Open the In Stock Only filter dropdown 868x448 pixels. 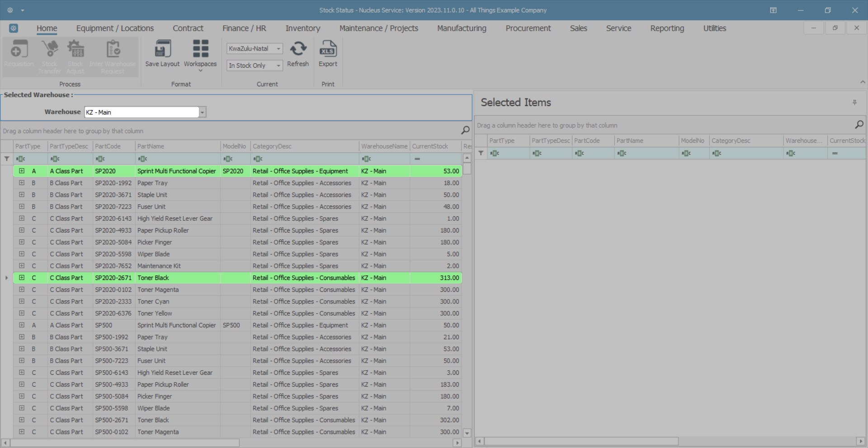coord(278,65)
